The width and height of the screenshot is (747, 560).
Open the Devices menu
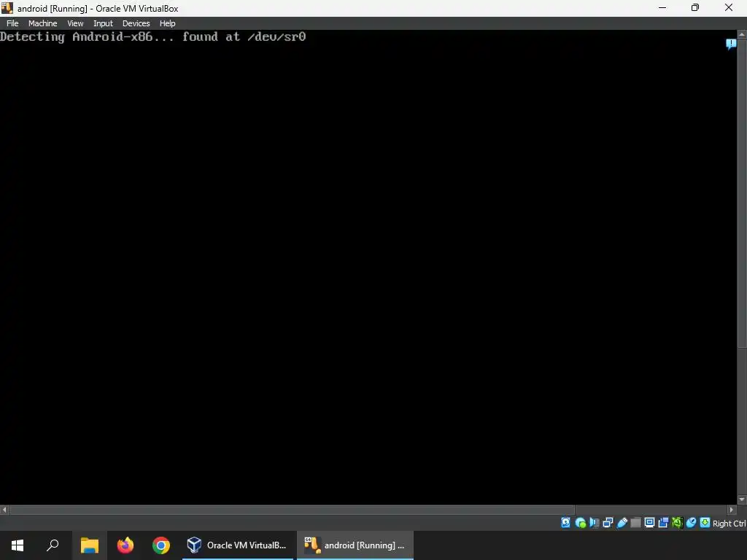click(136, 23)
